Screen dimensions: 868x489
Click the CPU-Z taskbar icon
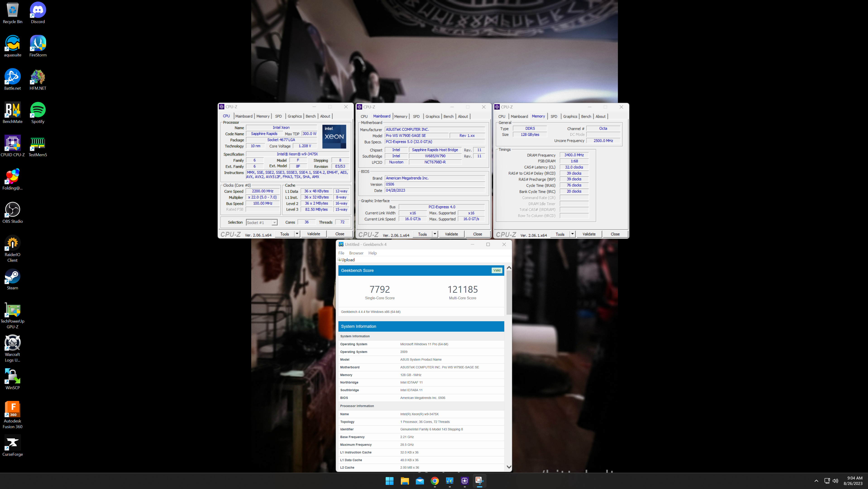coord(465,481)
